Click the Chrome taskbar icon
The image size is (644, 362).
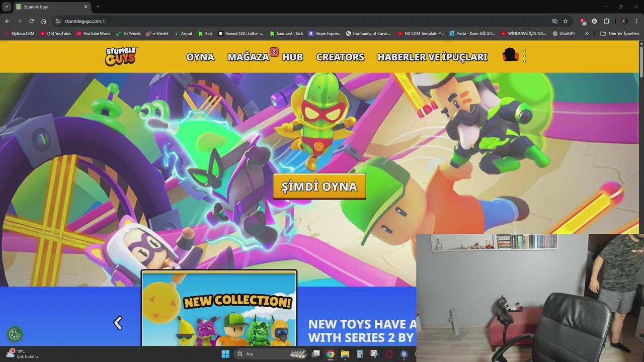(x=330, y=354)
